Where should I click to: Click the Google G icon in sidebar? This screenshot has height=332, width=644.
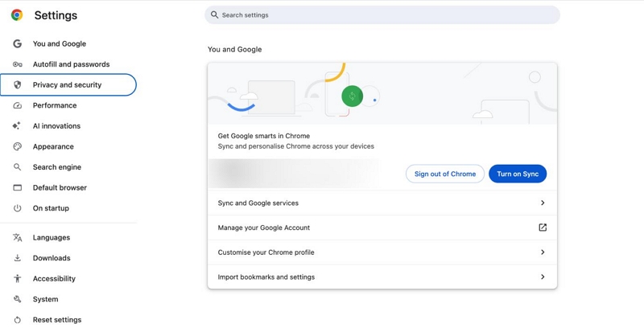coord(17,43)
